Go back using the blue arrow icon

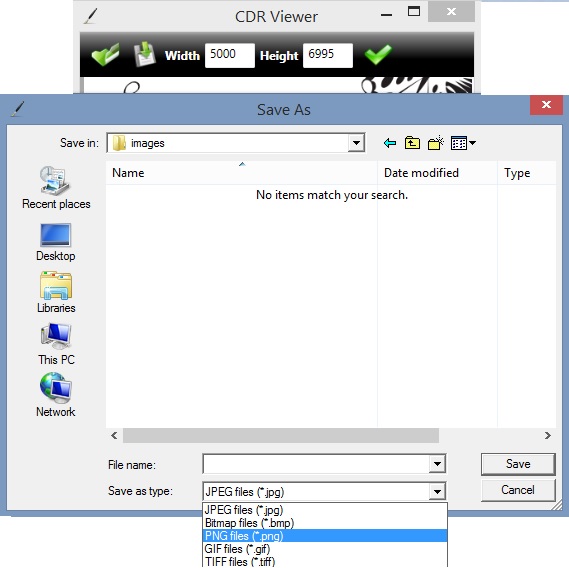pos(390,143)
